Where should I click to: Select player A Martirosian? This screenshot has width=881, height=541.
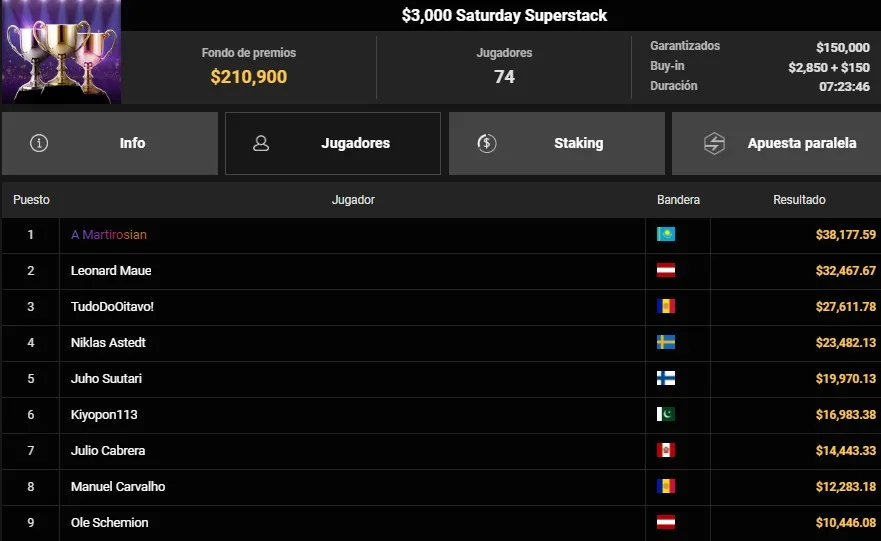coord(108,234)
